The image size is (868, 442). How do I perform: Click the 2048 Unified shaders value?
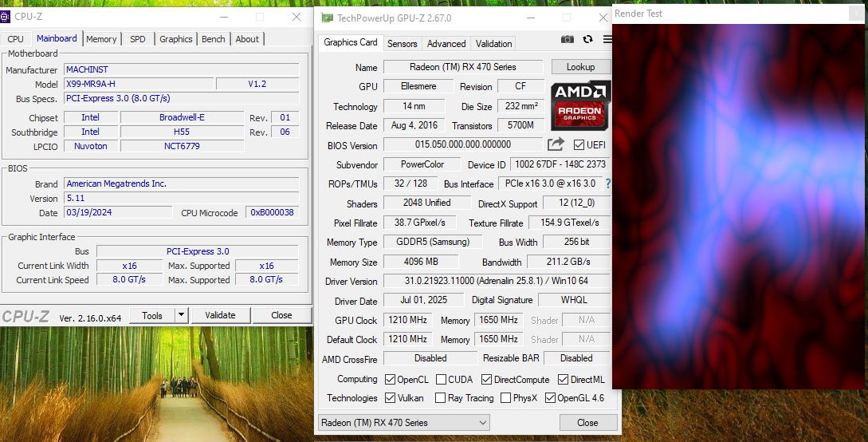(x=426, y=203)
